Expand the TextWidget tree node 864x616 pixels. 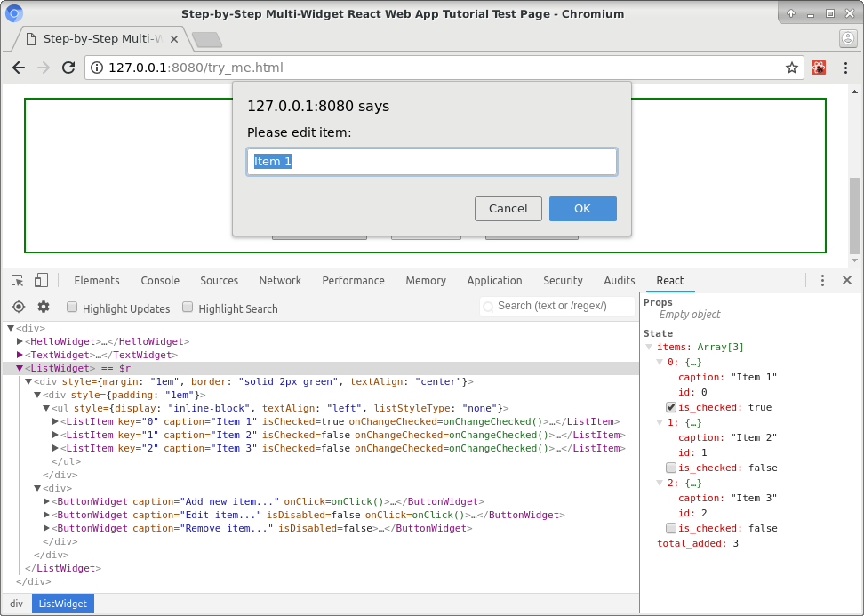coord(20,355)
